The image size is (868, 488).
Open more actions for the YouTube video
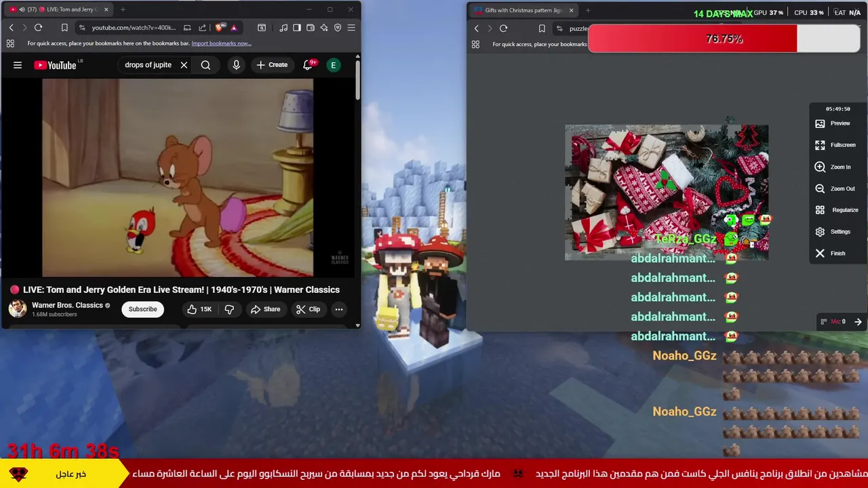[x=338, y=309]
